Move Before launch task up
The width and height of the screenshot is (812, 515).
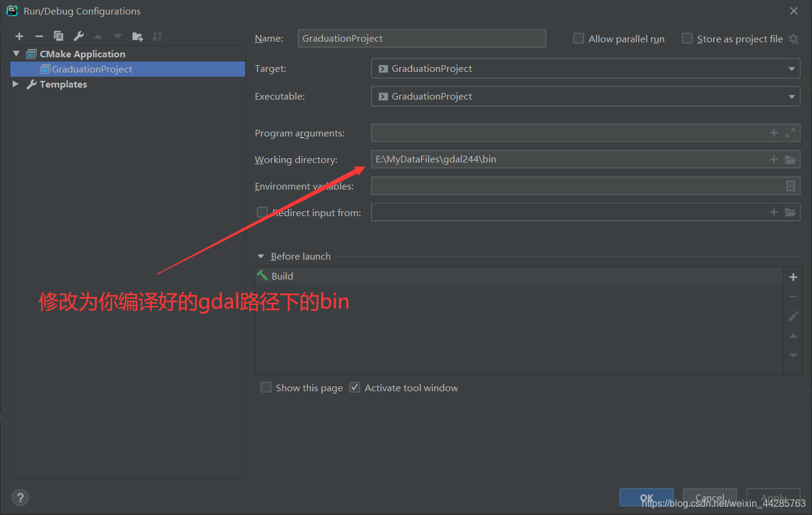click(x=793, y=336)
